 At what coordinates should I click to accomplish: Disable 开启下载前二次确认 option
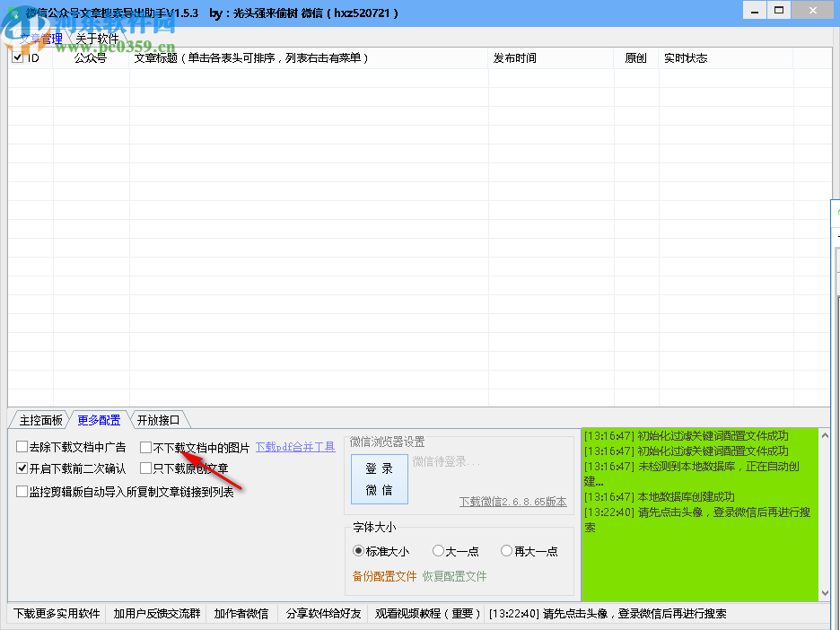point(20,467)
